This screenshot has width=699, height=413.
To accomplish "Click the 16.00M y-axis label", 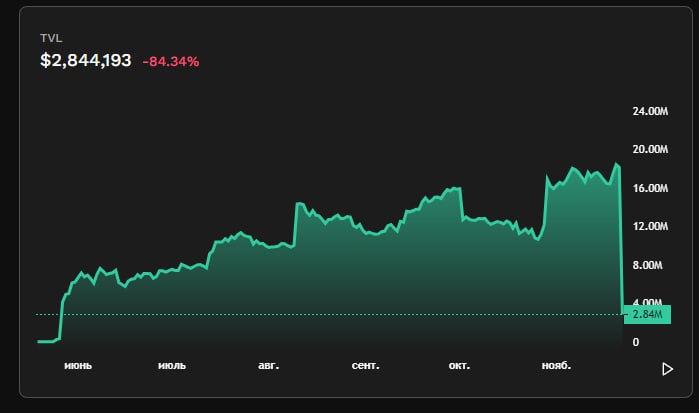I will click(x=650, y=188).
